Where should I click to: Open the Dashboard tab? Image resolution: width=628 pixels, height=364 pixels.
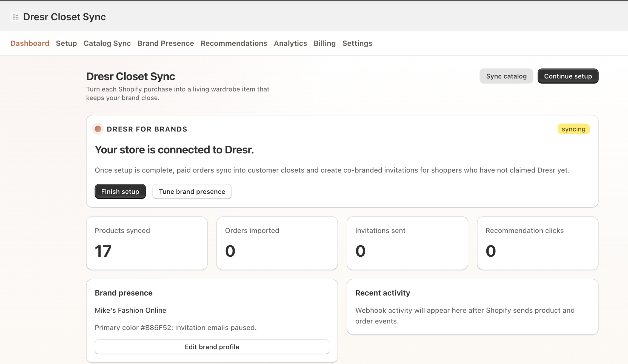[x=30, y=43]
